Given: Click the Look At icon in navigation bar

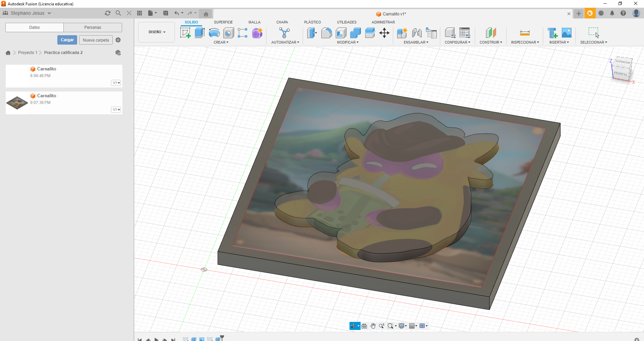Looking at the screenshot, I should (x=364, y=326).
